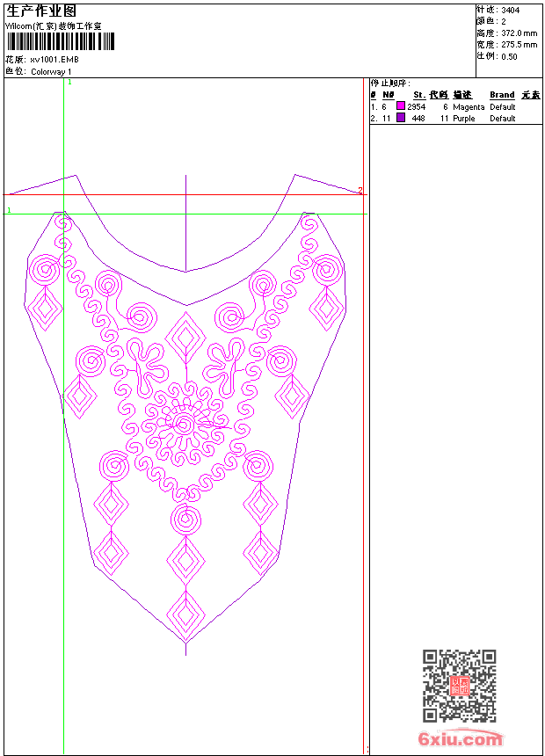545x756 pixels.
Task: Click the green 1 marker atop vertical guide
Action: [x=69, y=82]
